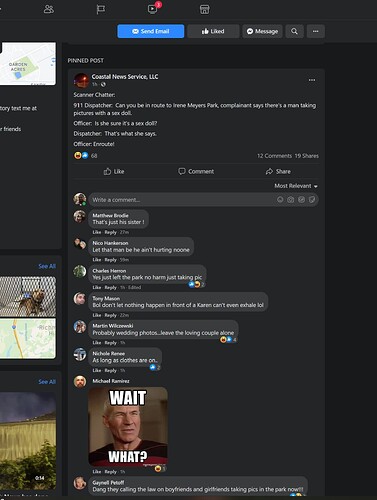Image resolution: width=377 pixels, height=500 pixels.
Task: Open the Garden Acres map thumbnail
Action: [x=28, y=63]
